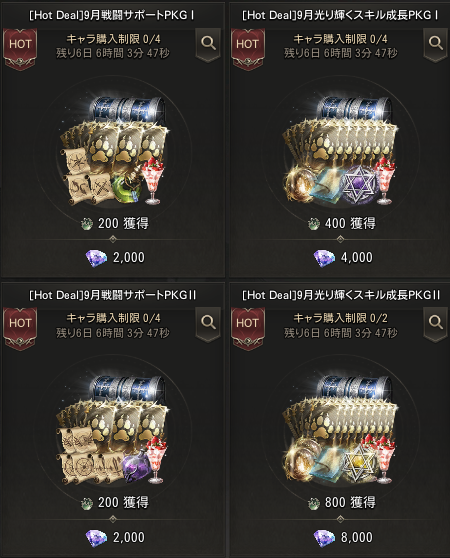The width and height of the screenshot is (450, 558).
Task: Click title [Hot Deal]9月戦闘サポートPKG I
Action: coord(112,15)
